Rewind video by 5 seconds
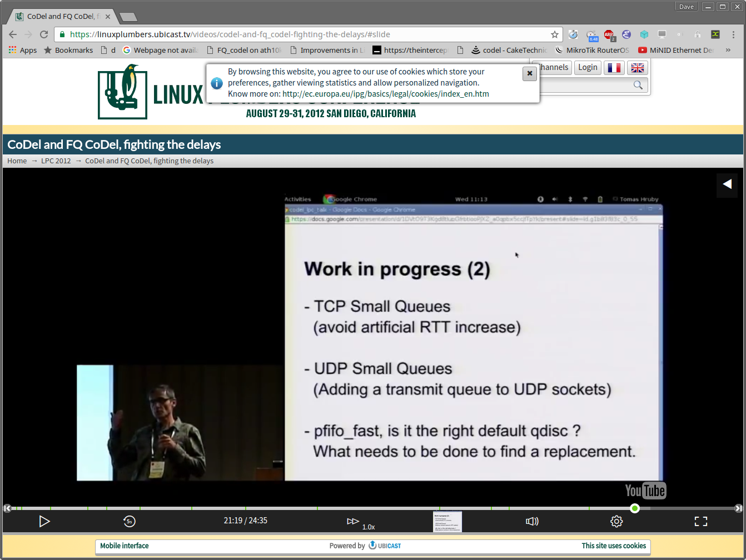The image size is (746, 560). [129, 521]
